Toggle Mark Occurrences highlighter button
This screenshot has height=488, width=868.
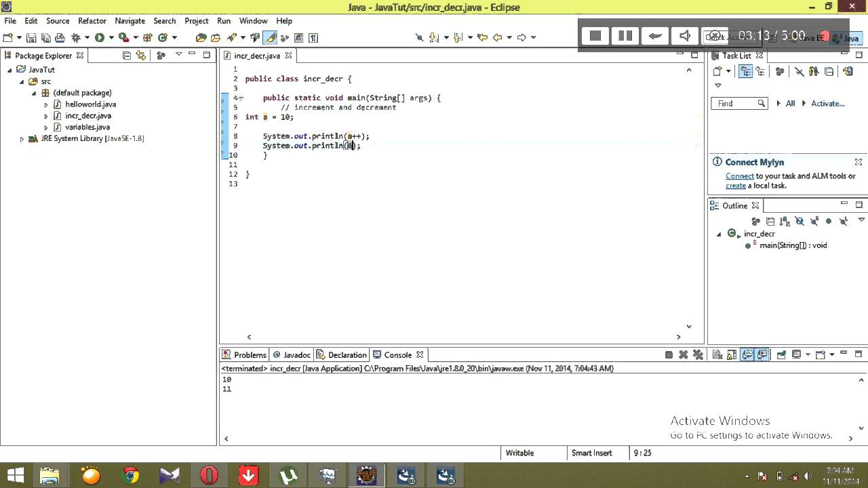pos(270,37)
